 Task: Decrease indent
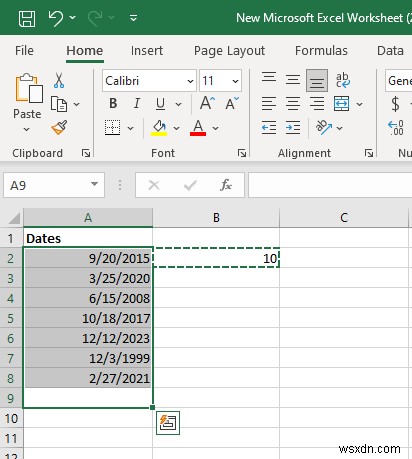click(269, 128)
